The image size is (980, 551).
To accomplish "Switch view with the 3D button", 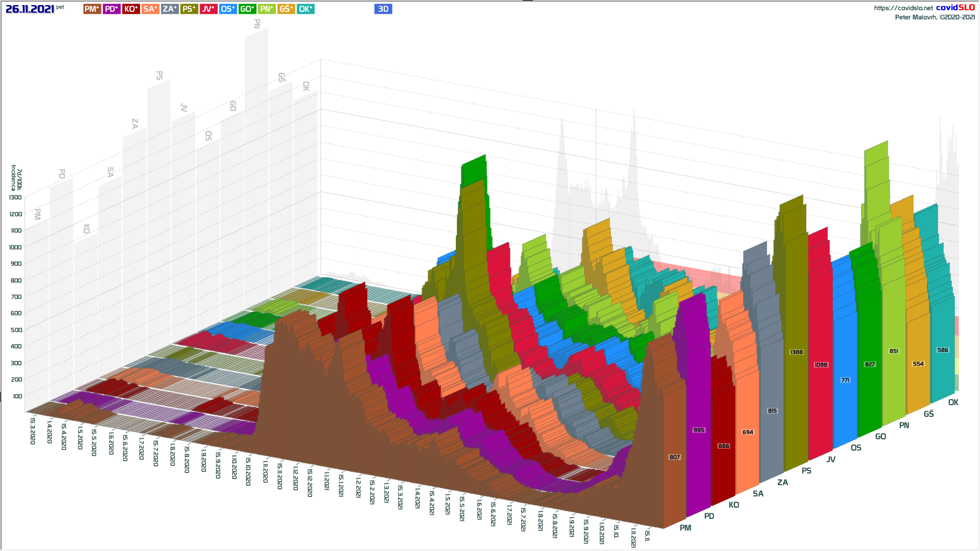I will [x=383, y=9].
